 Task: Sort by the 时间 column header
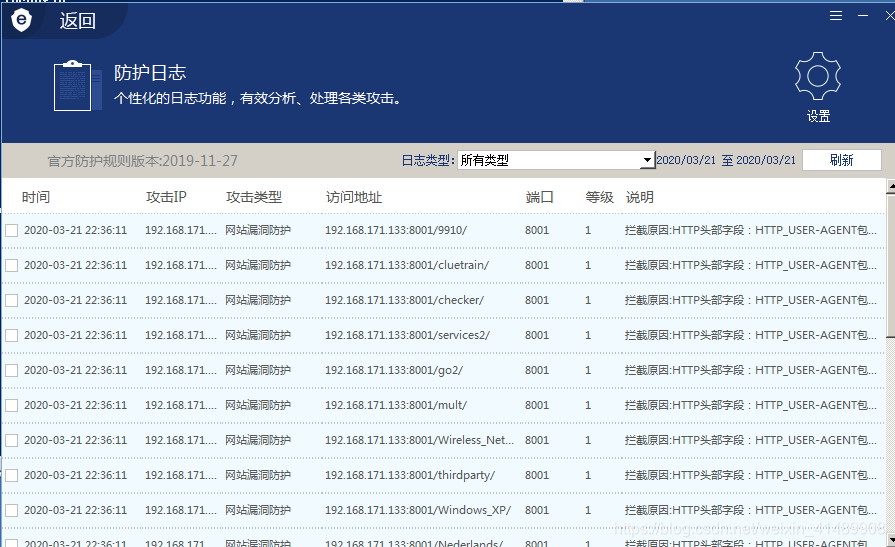(36, 198)
